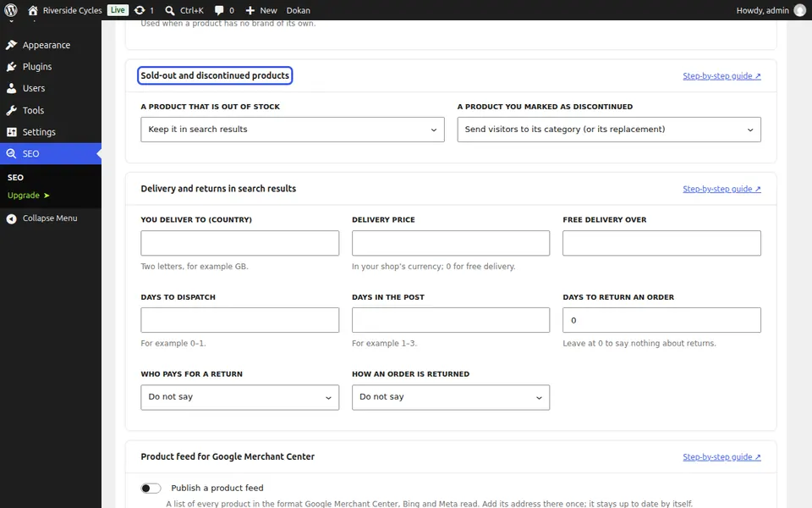Focus the Days to Dispatch field
Image resolution: width=812 pixels, height=508 pixels.
[239, 320]
